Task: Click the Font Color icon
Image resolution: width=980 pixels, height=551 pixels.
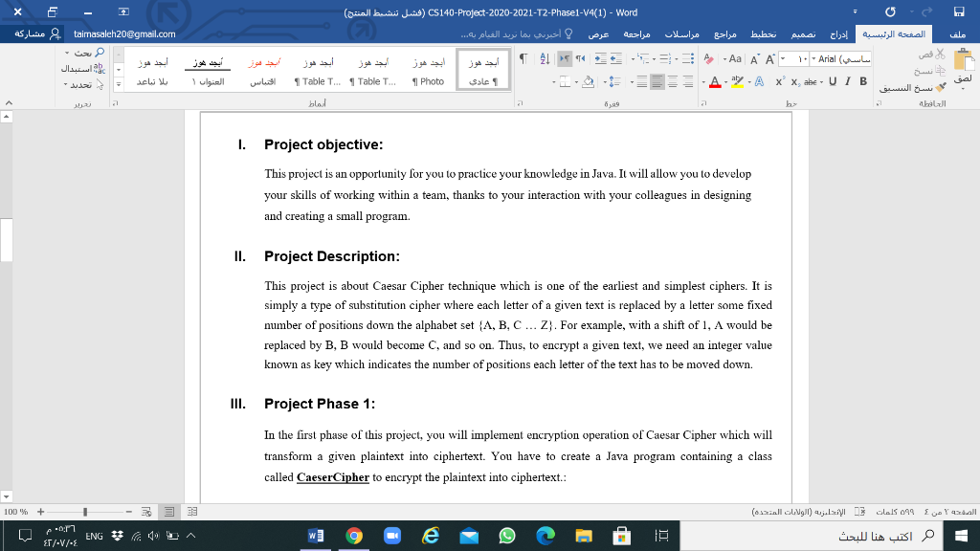Action: (716, 81)
